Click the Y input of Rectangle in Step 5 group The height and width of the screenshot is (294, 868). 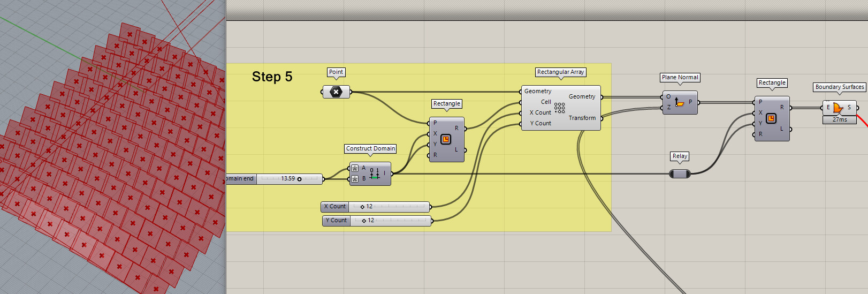tap(435, 145)
